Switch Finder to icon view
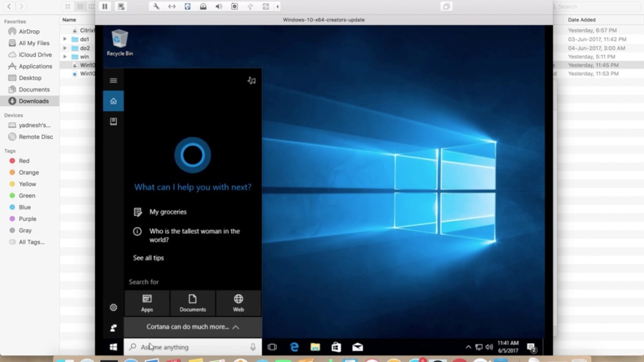The width and height of the screenshot is (644, 362). coord(68,7)
